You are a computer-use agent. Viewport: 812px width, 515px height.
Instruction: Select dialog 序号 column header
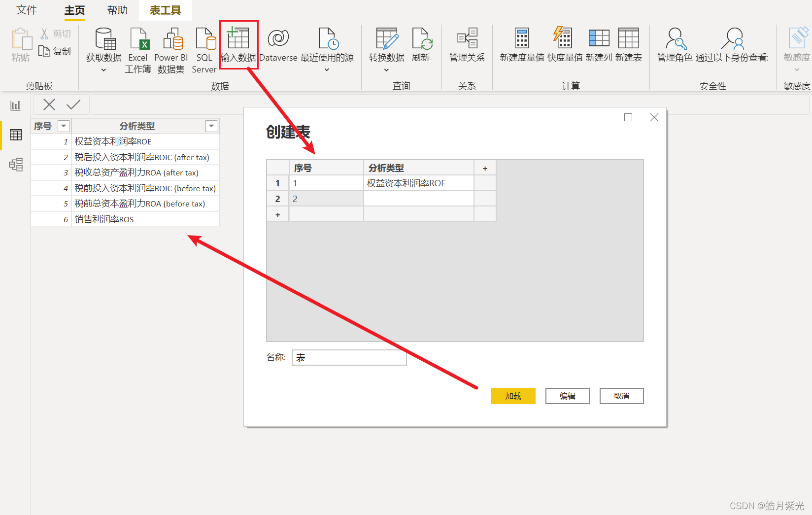326,168
